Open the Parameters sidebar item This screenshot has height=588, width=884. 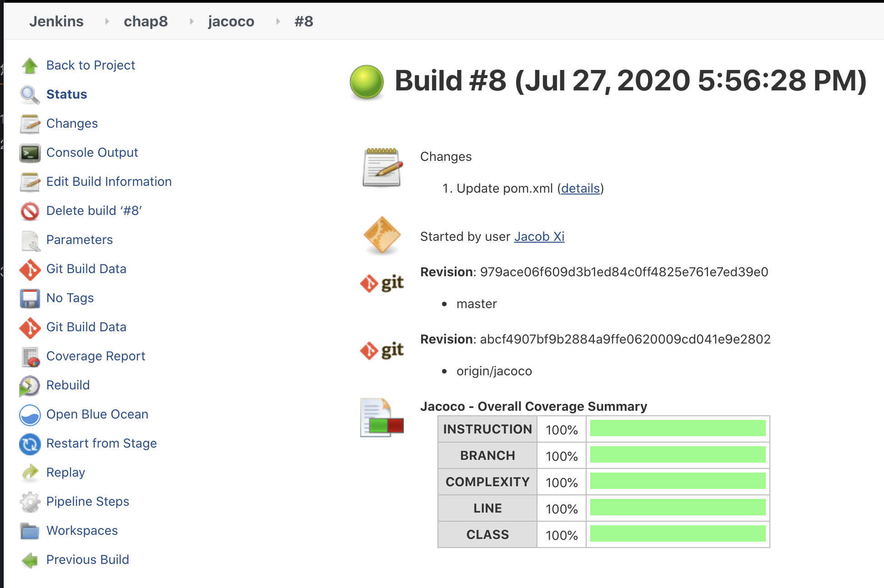pyautogui.click(x=80, y=240)
